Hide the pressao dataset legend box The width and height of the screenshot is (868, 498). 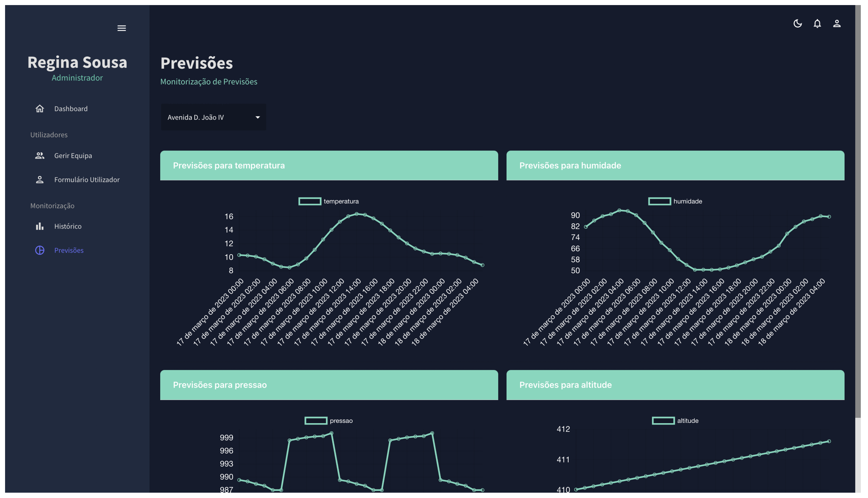pyautogui.click(x=316, y=420)
